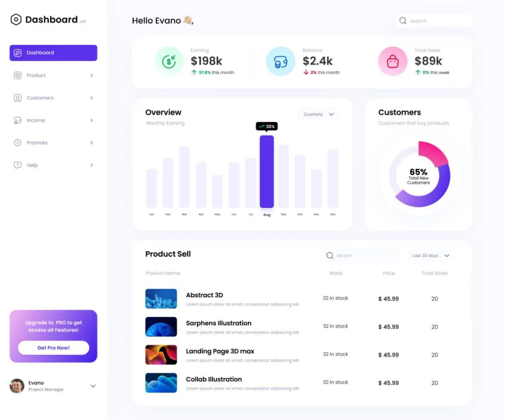Click the Balance wallet icon
Viewport: 505px width, 420px height.
(x=281, y=61)
